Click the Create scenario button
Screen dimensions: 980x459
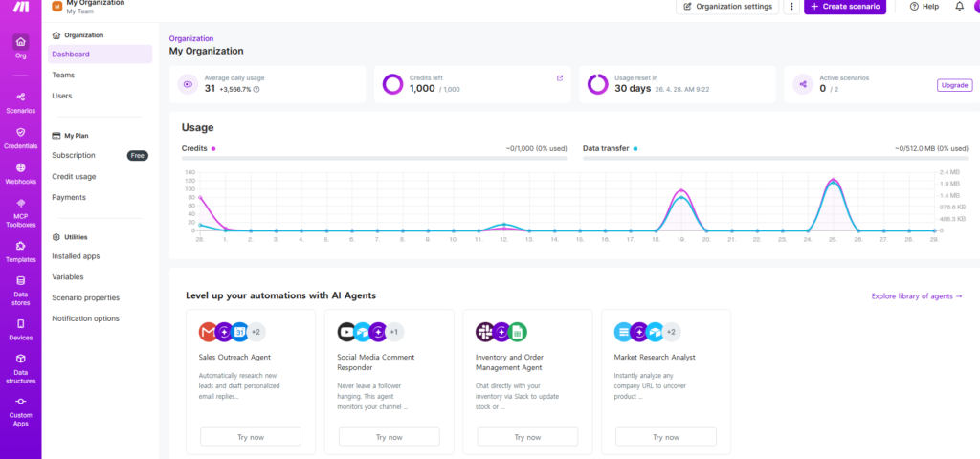pyautogui.click(x=845, y=7)
